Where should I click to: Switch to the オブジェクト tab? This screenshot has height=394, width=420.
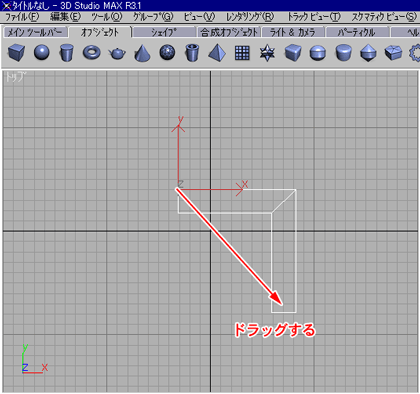point(100,32)
